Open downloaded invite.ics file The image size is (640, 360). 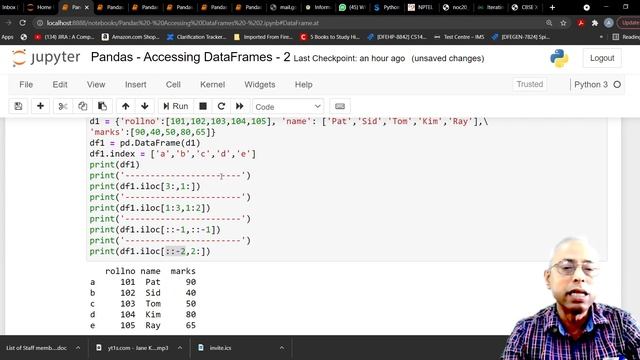click(220, 348)
